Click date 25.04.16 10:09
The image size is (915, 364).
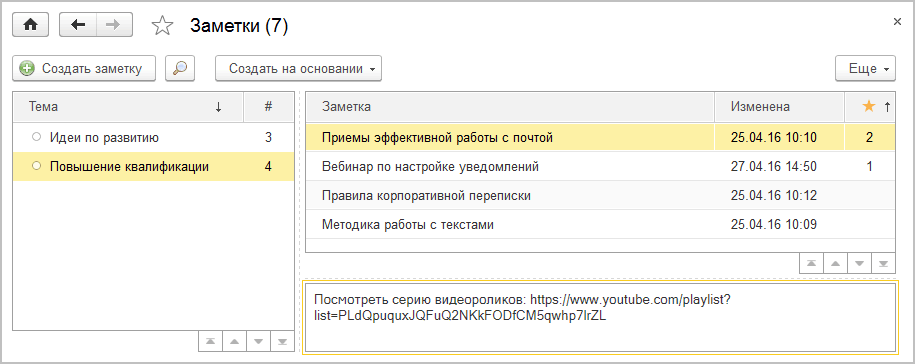pos(774,224)
